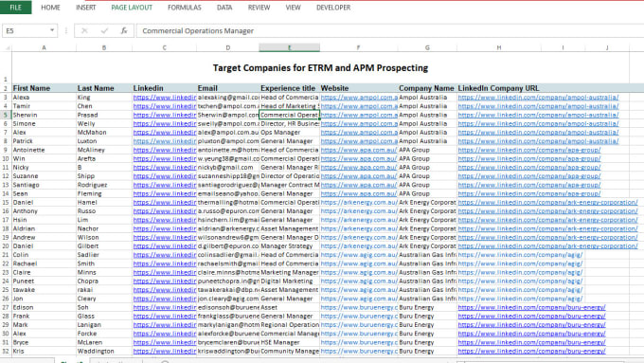Viewport: 644px width, 363px height.
Task: Open the FILE tab
Action: pos(15,8)
